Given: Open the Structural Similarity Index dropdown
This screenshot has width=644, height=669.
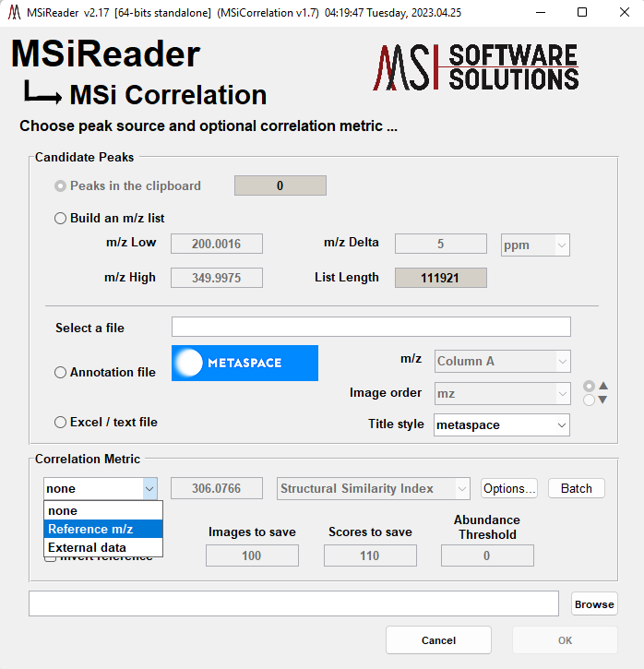Looking at the screenshot, I should point(373,488).
